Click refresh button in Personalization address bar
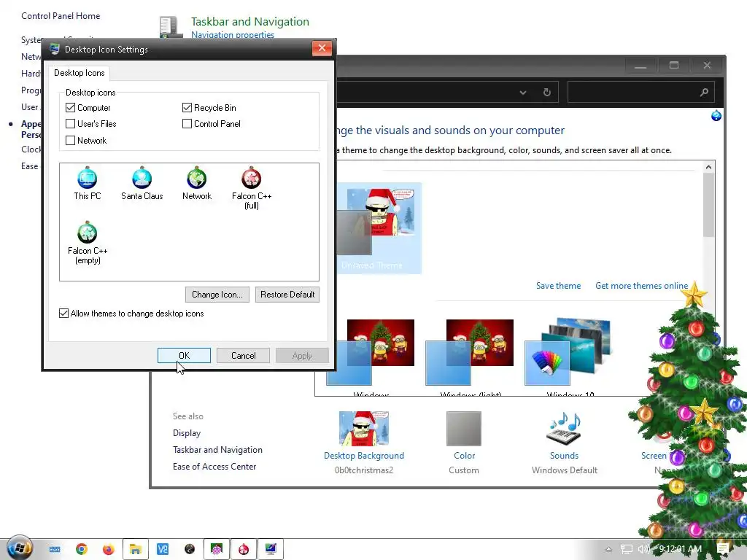Viewport: 747px width, 560px height. tap(547, 93)
